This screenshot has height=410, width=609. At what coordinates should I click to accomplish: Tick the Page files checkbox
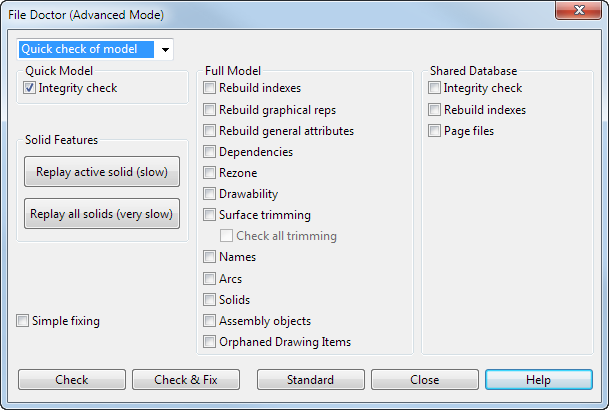(x=434, y=131)
